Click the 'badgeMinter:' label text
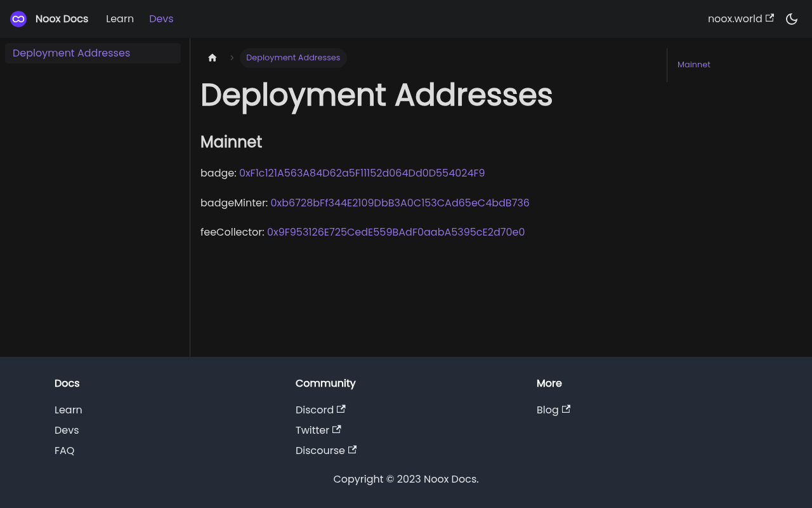 click(234, 203)
